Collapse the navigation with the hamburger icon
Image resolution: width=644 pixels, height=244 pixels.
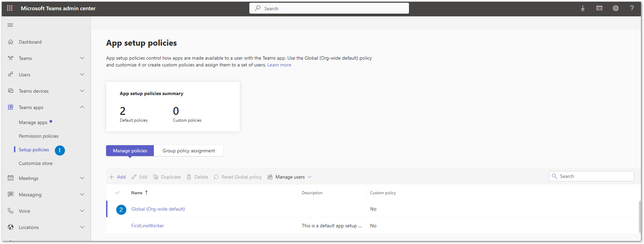pyautogui.click(x=10, y=25)
